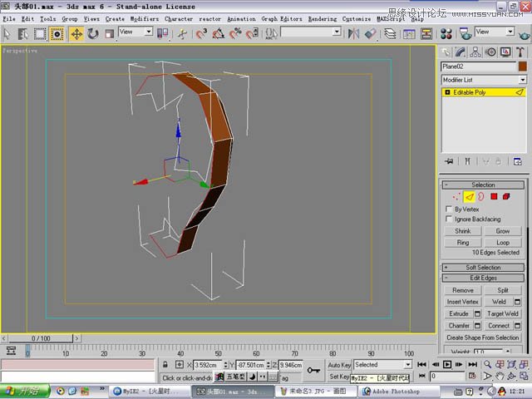Click the Ring button
This screenshot has width=532, height=399.
(x=463, y=243)
